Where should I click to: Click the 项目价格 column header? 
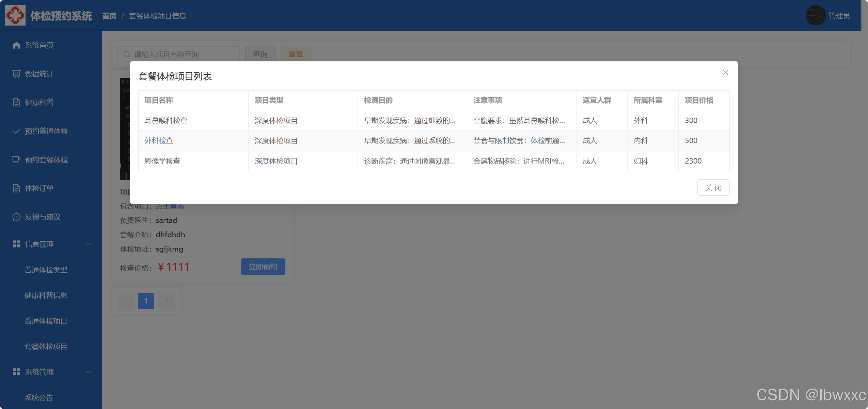pos(699,100)
